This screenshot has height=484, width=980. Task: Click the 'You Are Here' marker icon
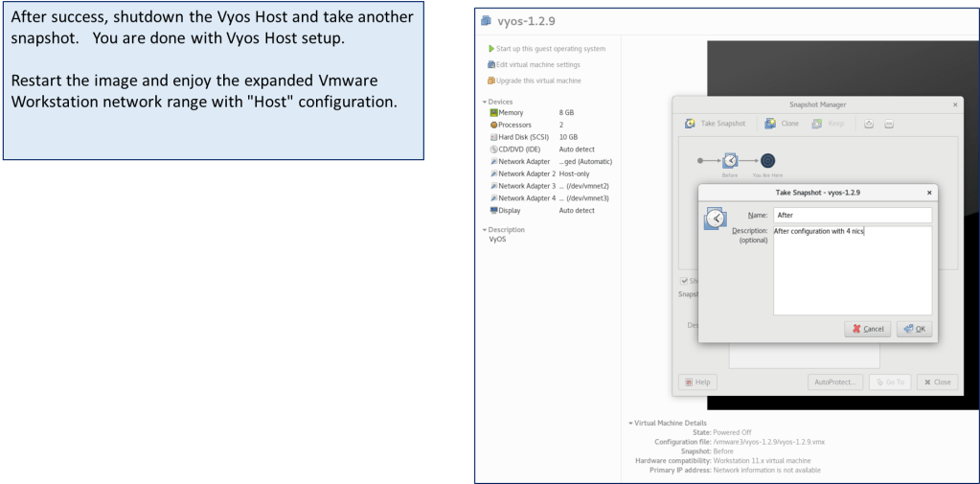pyautogui.click(x=767, y=161)
